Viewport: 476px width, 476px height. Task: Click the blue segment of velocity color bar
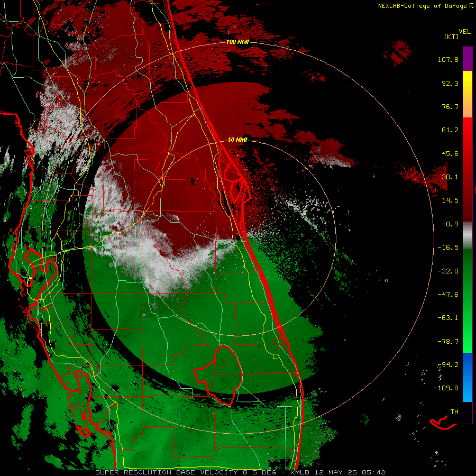click(x=467, y=377)
